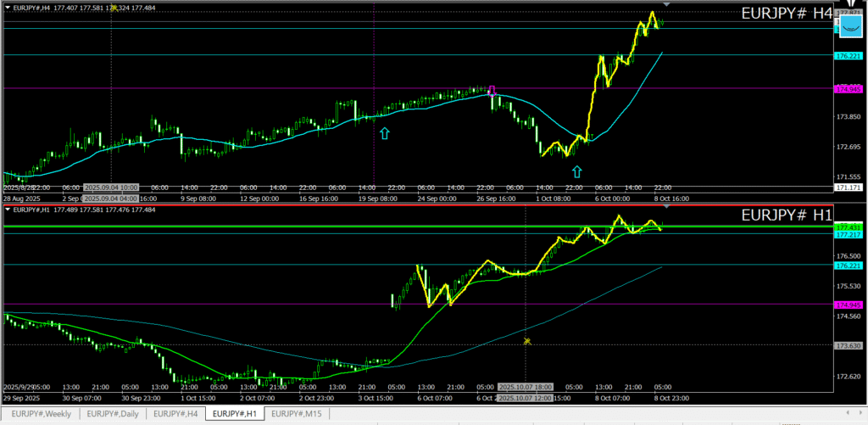Open the EURJPY#,H1 chart header dropdown triangle
This screenshot has width=868, height=425.
[x=8, y=209]
